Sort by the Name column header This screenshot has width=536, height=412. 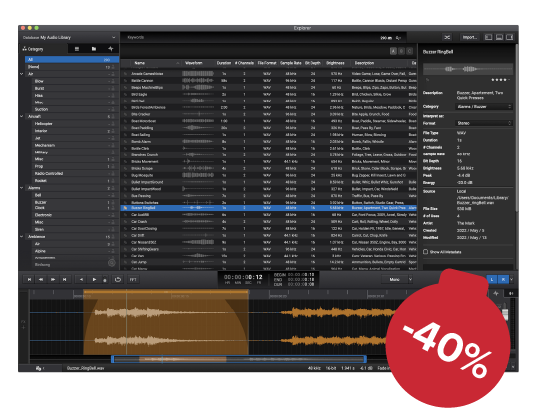click(156, 63)
